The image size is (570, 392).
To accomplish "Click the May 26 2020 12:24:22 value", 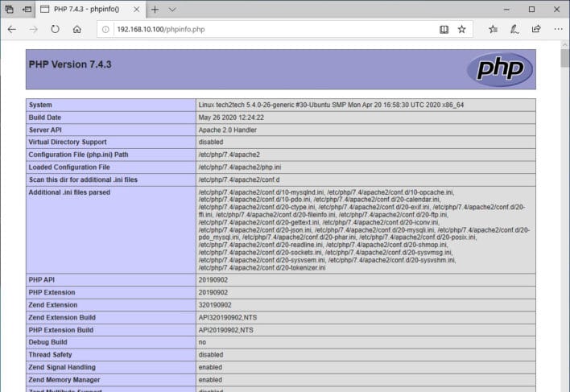I will (x=231, y=118).
